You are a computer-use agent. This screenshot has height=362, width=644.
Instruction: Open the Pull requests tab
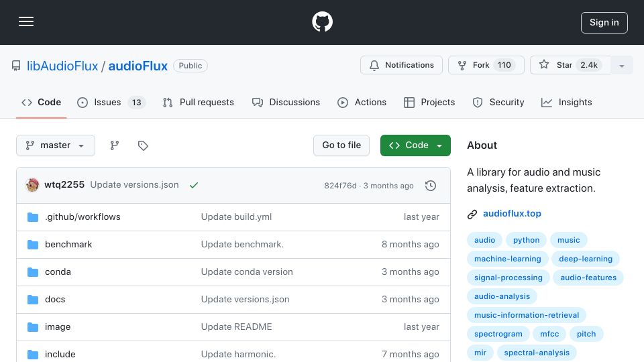coord(198,102)
